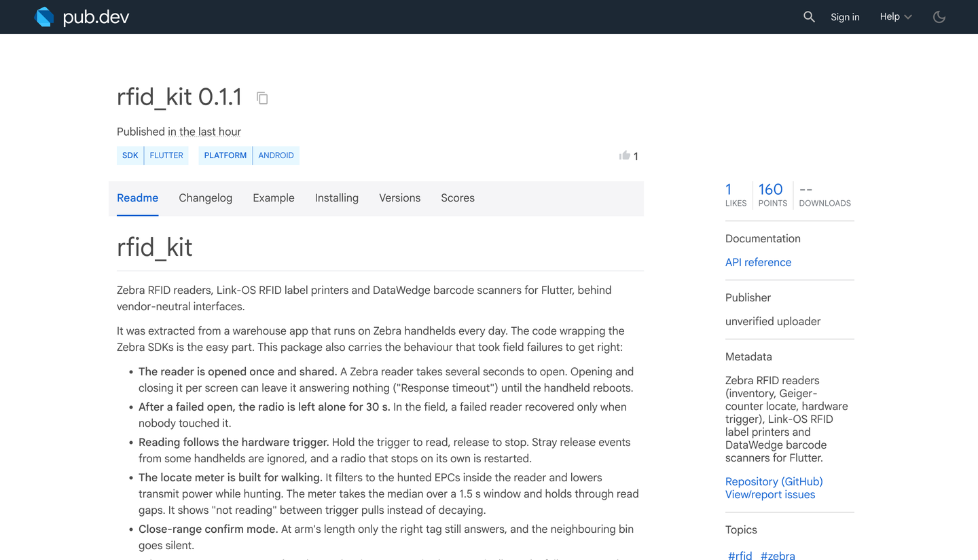
Task: Click the #rfid topic tag
Action: pyautogui.click(x=740, y=555)
